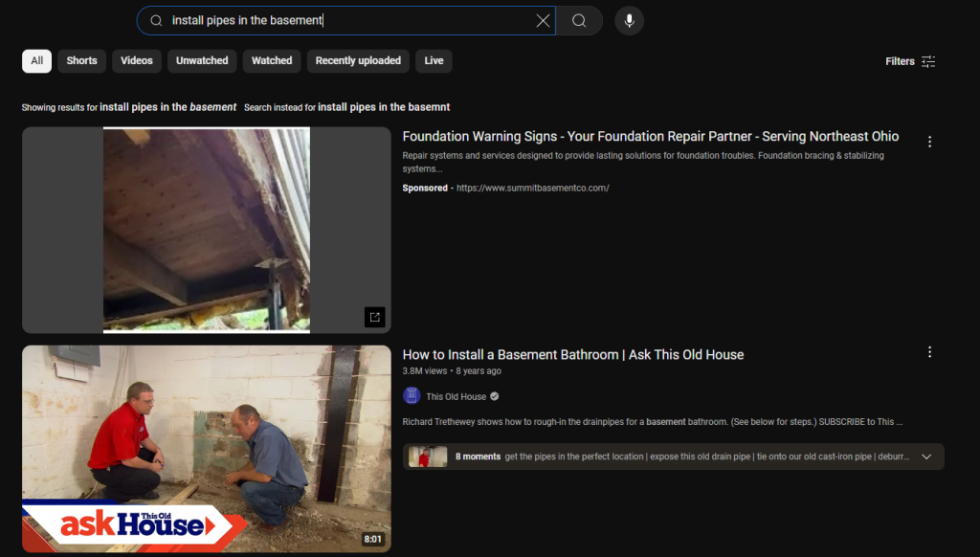Open the Basement Bathroom video thumbnail
Image resolution: width=980 pixels, height=557 pixels.
click(x=206, y=448)
